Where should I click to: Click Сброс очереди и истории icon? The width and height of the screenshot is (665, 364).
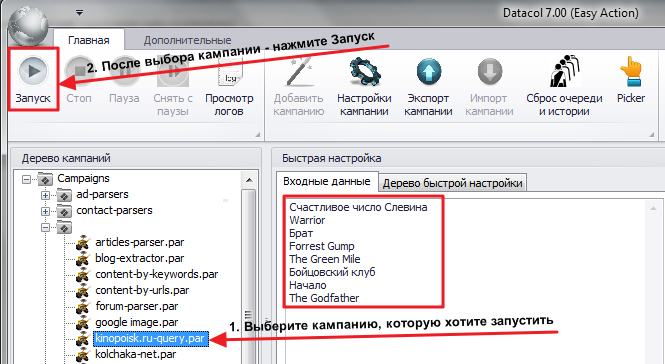click(564, 71)
